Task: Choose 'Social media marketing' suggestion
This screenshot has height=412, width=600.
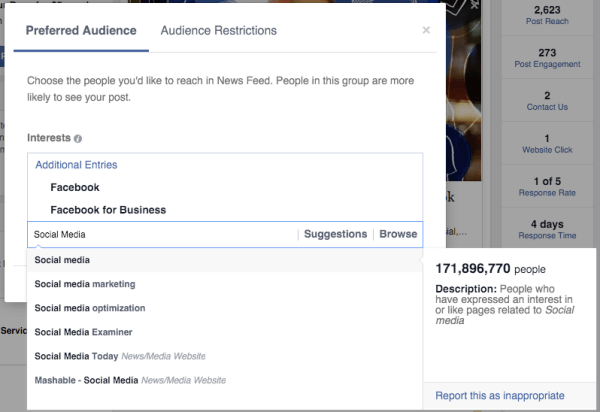Action: [225, 284]
